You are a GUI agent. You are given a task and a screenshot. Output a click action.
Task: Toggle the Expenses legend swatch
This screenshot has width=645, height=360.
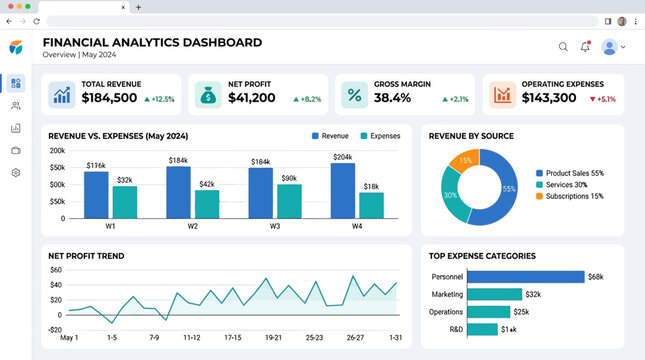[364, 136]
